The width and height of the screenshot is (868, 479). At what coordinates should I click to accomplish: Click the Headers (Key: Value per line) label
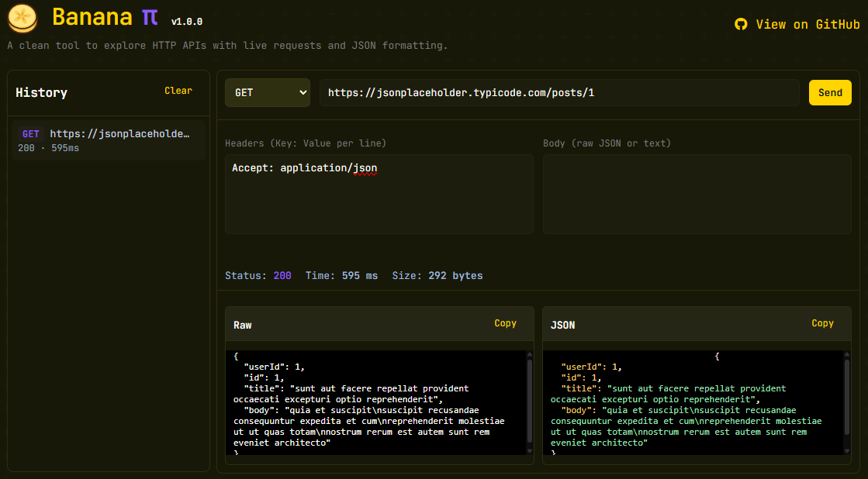306,143
